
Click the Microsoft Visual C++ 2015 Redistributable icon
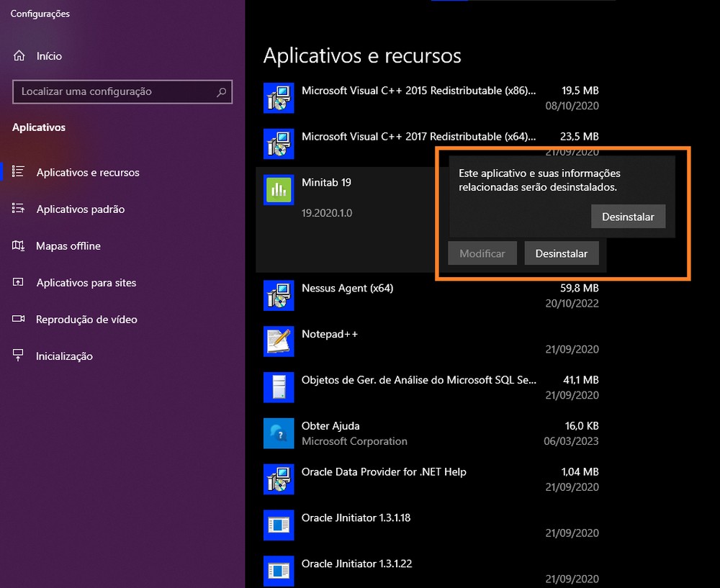(x=279, y=98)
